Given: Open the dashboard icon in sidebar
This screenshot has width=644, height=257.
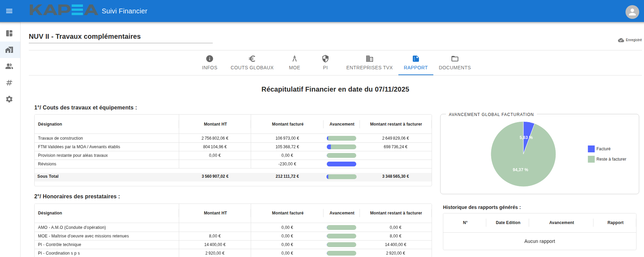Looking at the screenshot, I should pos(9,33).
